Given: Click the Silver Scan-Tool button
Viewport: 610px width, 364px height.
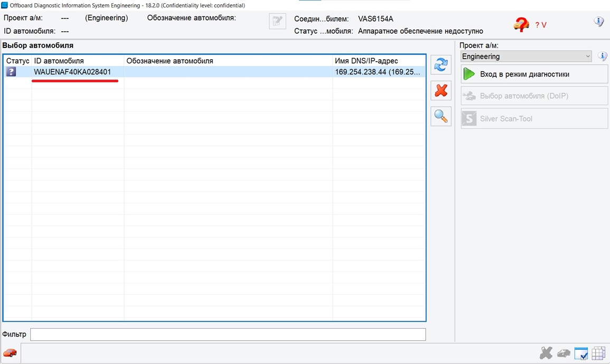Looking at the screenshot, I should [x=534, y=119].
